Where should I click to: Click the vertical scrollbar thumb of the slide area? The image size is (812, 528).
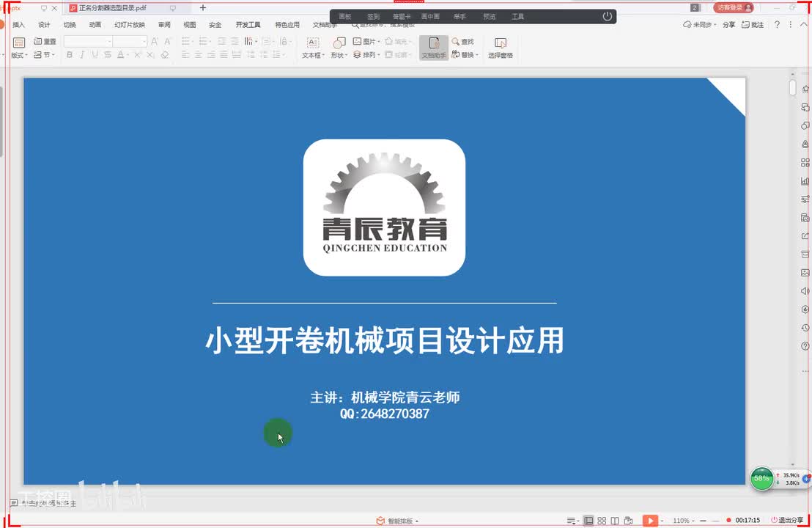coord(793,87)
